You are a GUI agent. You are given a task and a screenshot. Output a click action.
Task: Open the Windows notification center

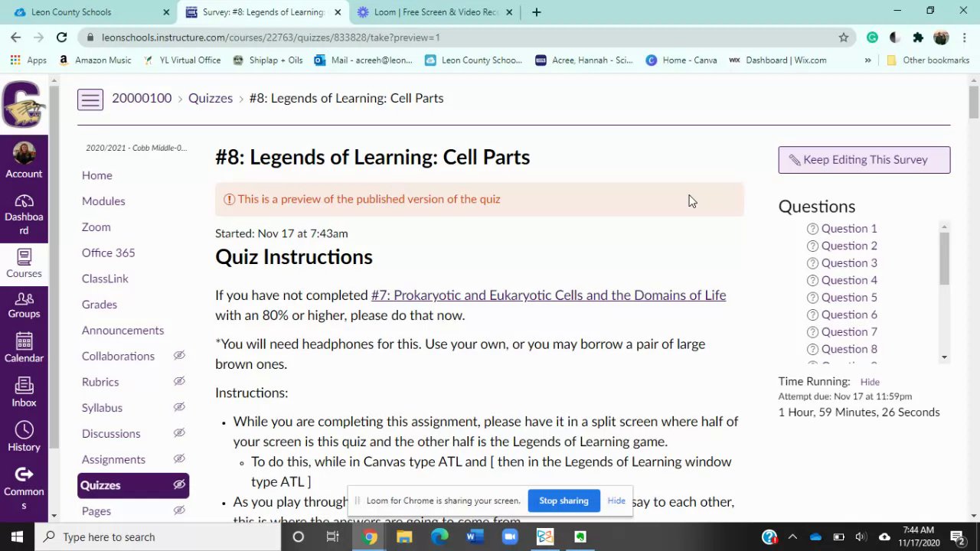pyautogui.click(x=957, y=536)
